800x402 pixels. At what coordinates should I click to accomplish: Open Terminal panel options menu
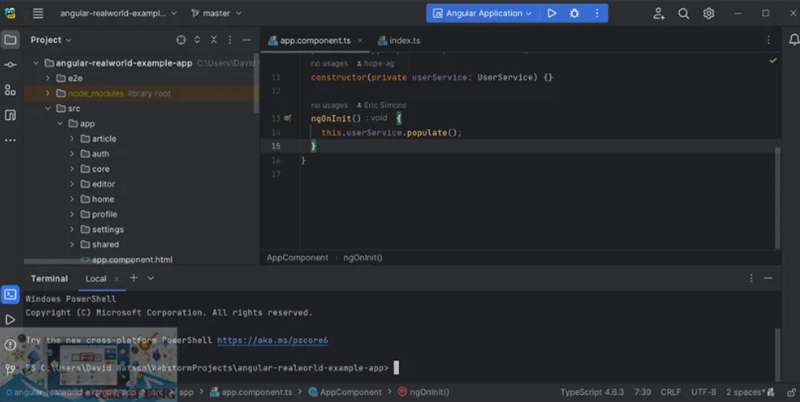point(751,278)
